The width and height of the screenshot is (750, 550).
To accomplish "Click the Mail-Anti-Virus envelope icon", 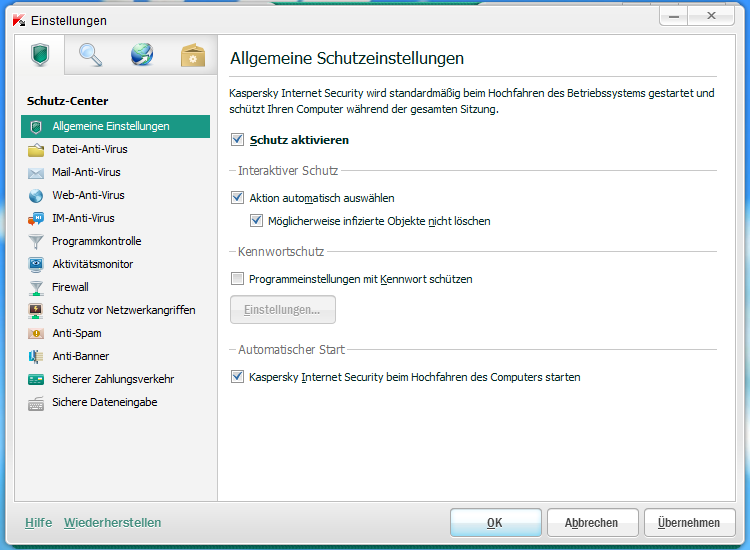I will tap(36, 173).
